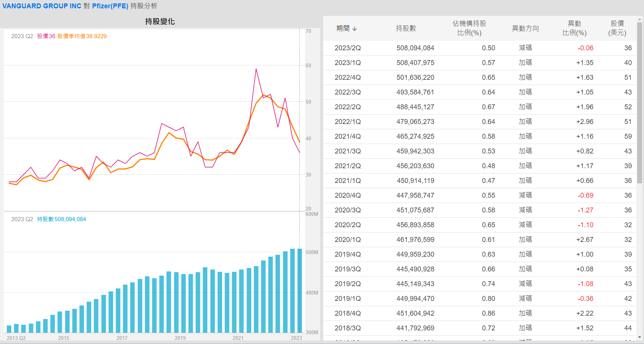Click share count 465,274,925 in the 2021/4Q row
The width and height of the screenshot is (644, 344).
coord(415,136)
